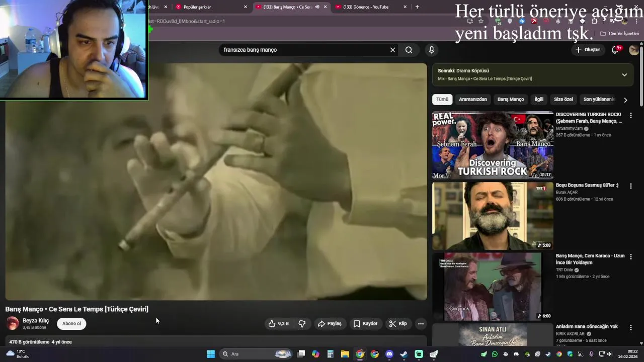Dislike the video with the thumbs-down icon
The height and width of the screenshot is (362, 644).
pyautogui.click(x=302, y=324)
